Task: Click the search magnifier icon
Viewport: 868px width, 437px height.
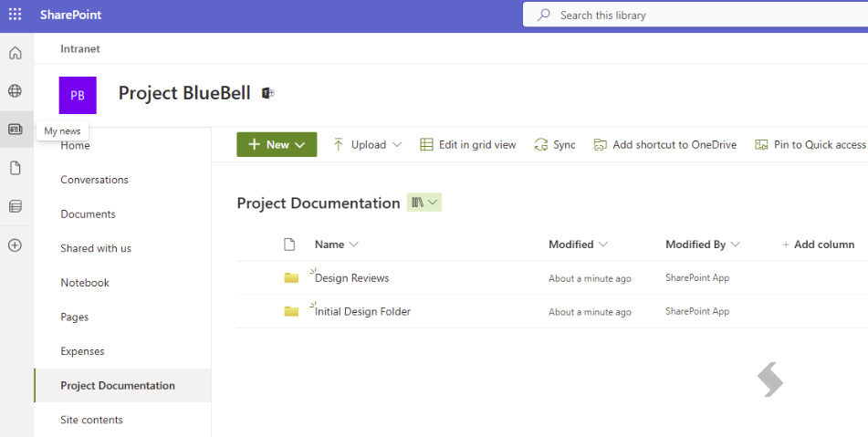Action: (544, 15)
